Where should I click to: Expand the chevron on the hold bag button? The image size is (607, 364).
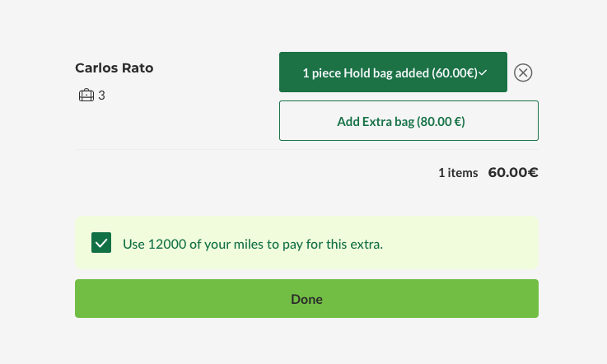[x=483, y=72]
